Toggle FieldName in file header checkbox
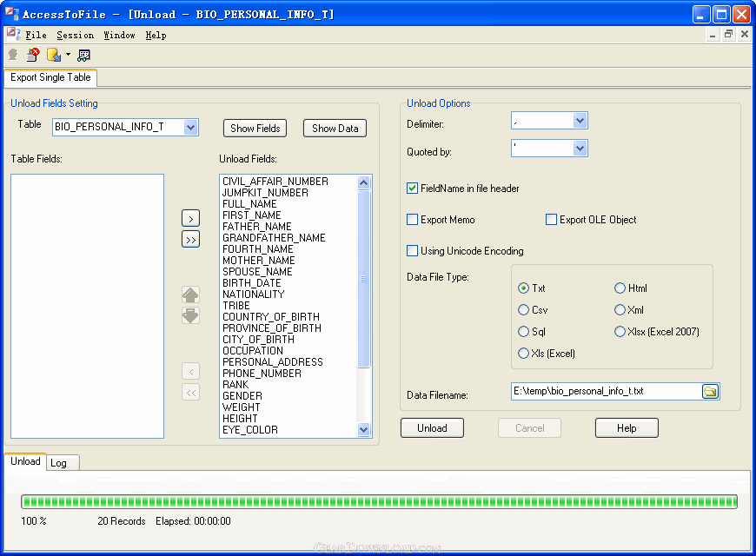 point(412,189)
